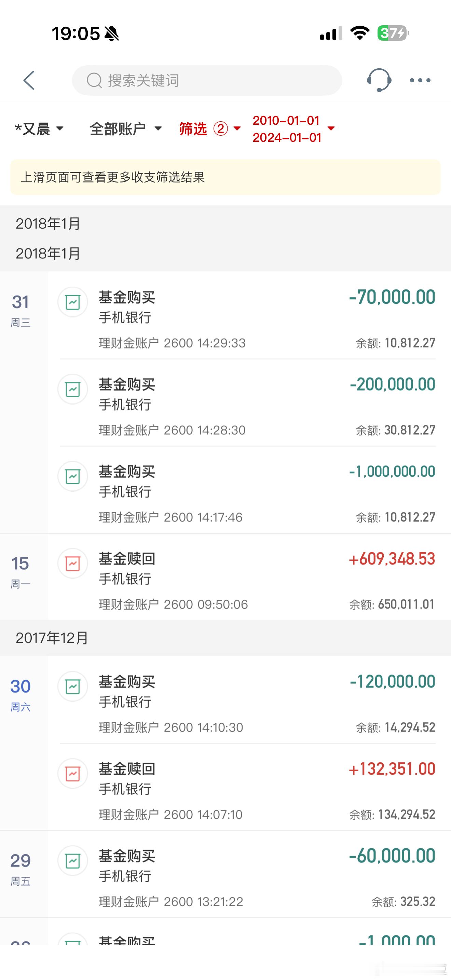Viewport: 451px width, 980px height.
Task: Tap fund purchase icon for -120,000.00 entry
Action: coord(73,686)
